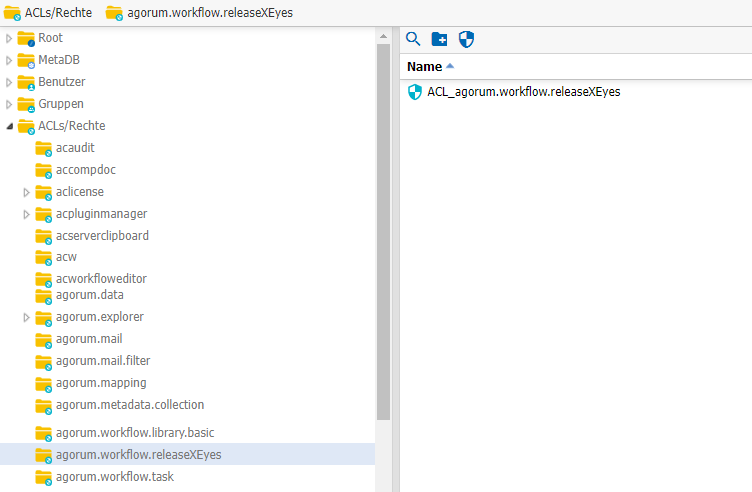
Task: Expand the Gruppen tree node
Action: pos(9,105)
